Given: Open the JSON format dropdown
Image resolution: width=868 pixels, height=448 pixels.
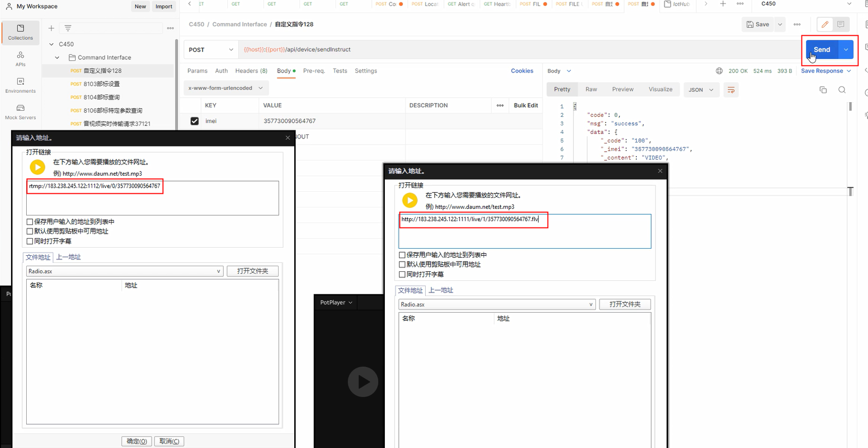Looking at the screenshot, I should [701, 90].
